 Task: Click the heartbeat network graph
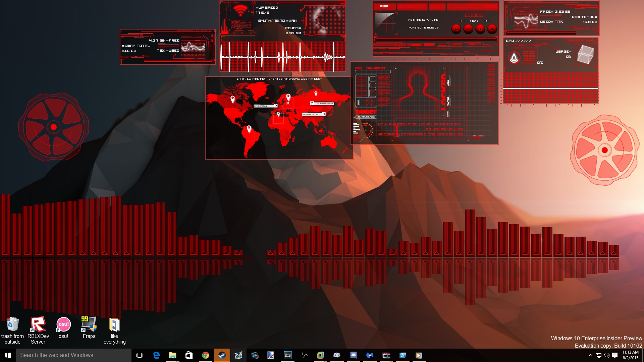point(282,57)
